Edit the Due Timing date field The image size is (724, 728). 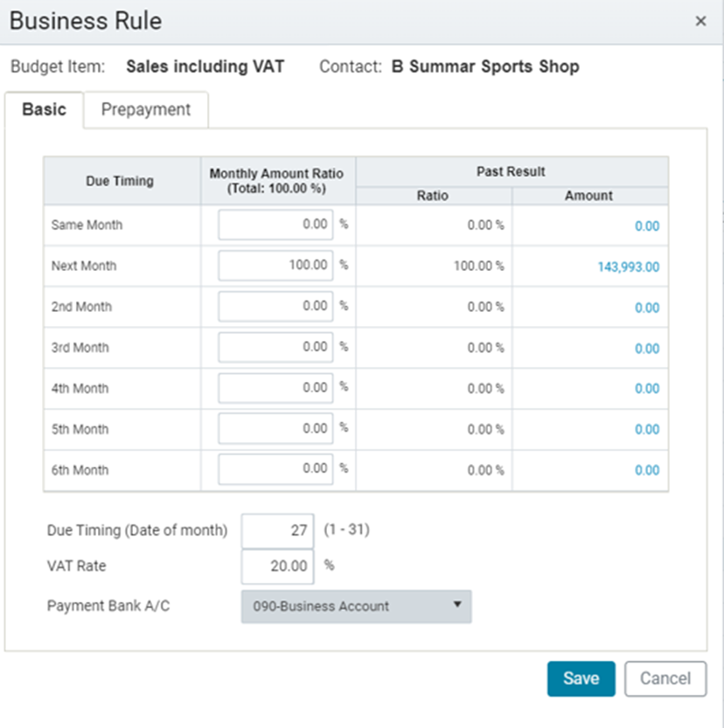point(278,530)
